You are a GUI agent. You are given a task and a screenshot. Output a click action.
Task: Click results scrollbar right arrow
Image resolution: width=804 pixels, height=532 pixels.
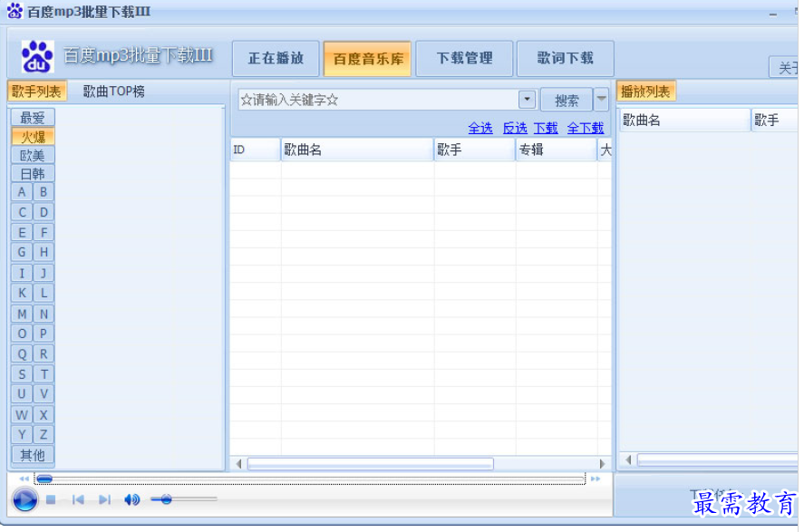click(x=602, y=464)
